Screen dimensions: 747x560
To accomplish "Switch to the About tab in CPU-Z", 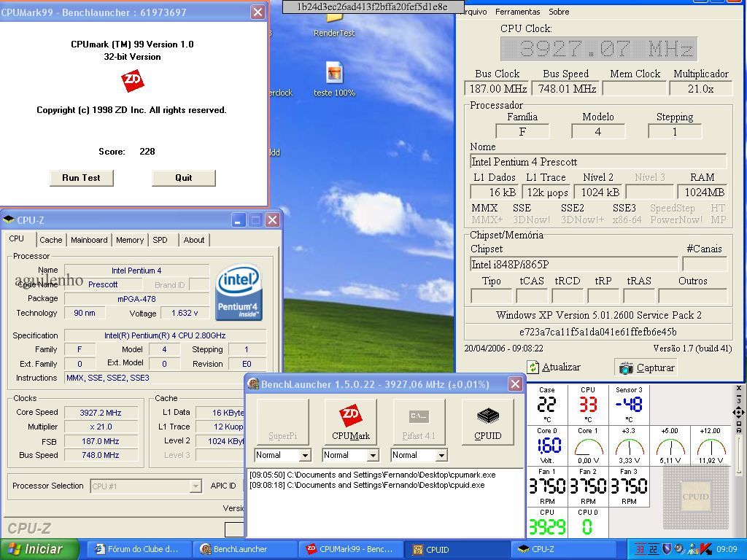I will [194, 239].
